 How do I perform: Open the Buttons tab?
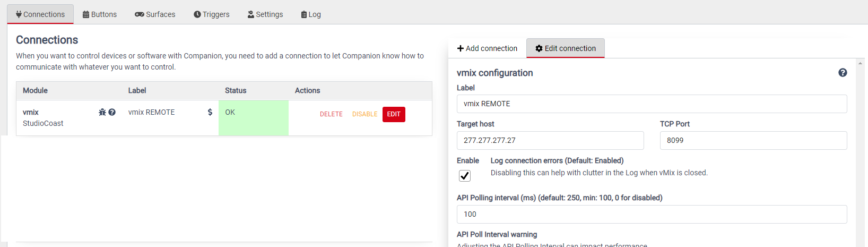(x=100, y=14)
